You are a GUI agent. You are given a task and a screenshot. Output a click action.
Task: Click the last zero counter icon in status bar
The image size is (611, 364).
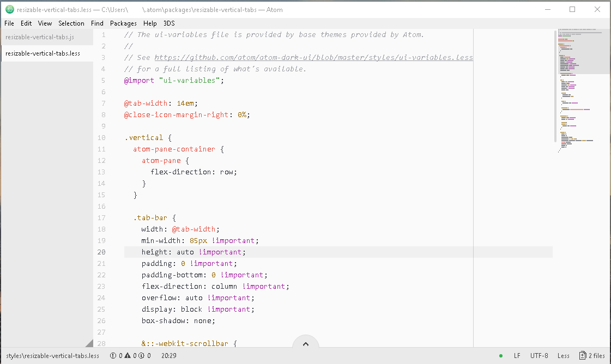point(148,355)
